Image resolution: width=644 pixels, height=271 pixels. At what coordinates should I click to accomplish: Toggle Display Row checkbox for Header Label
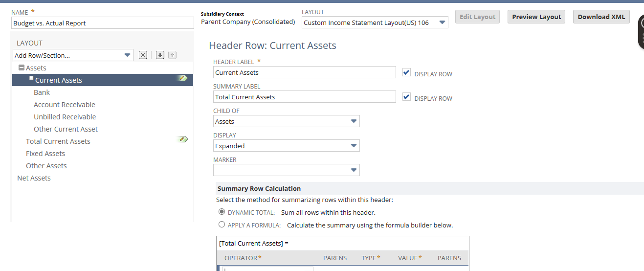(x=406, y=72)
